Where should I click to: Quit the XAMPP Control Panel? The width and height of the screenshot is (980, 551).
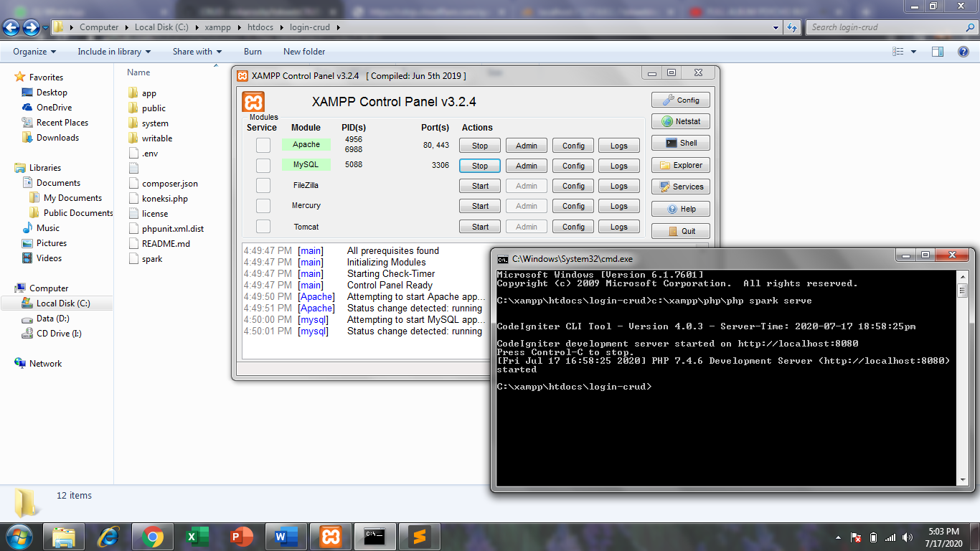681,231
